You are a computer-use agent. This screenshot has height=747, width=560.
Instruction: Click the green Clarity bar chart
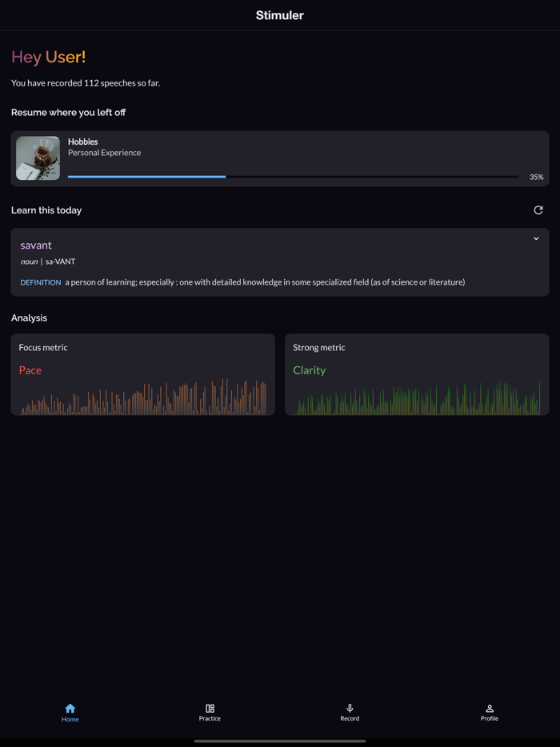[x=418, y=398]
